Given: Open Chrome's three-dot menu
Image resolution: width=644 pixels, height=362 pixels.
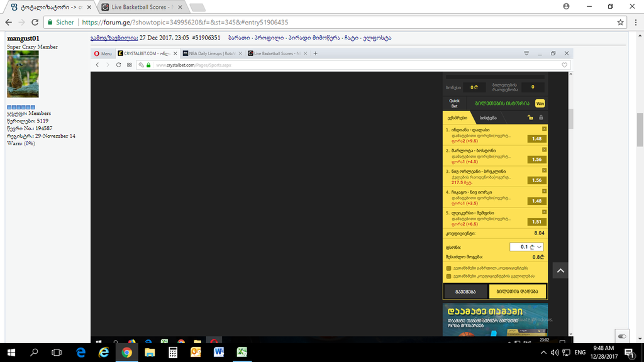Looking at the screenshot, I should tap(636, 23).
